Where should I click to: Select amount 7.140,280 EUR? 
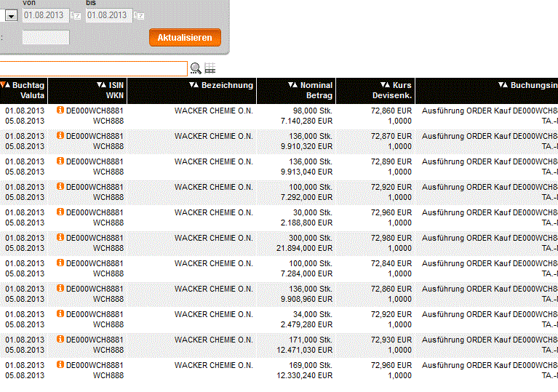[306, 121]
